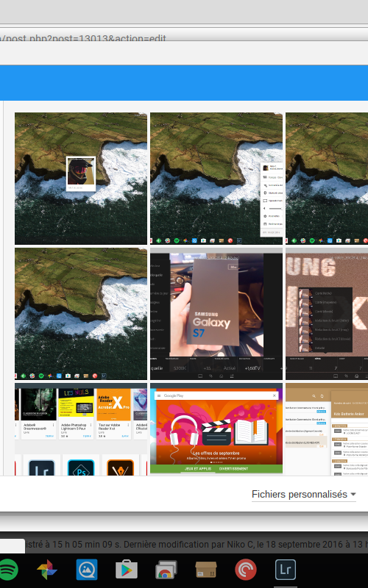Expand the Fichiers personnalisés file type dropdown

coord(304,494)
